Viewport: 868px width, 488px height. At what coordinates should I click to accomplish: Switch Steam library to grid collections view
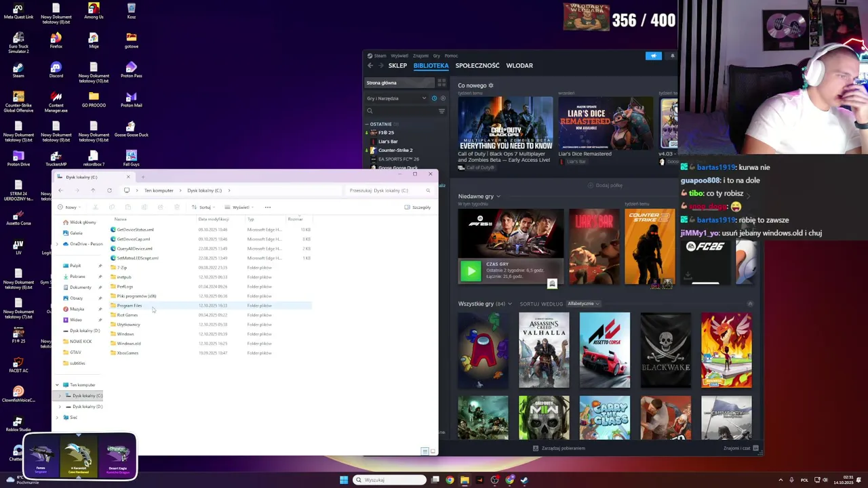click(x=441, y=83)
